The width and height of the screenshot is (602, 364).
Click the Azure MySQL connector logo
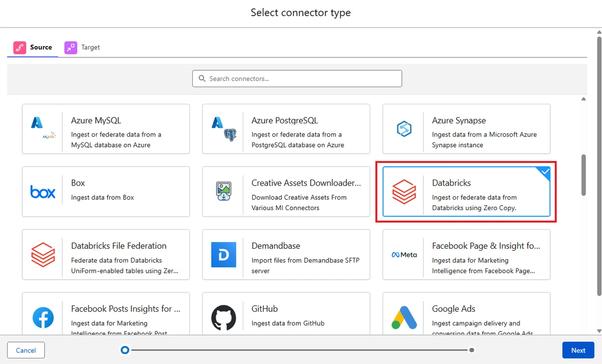pyautogui.click(x=43, y=128)
